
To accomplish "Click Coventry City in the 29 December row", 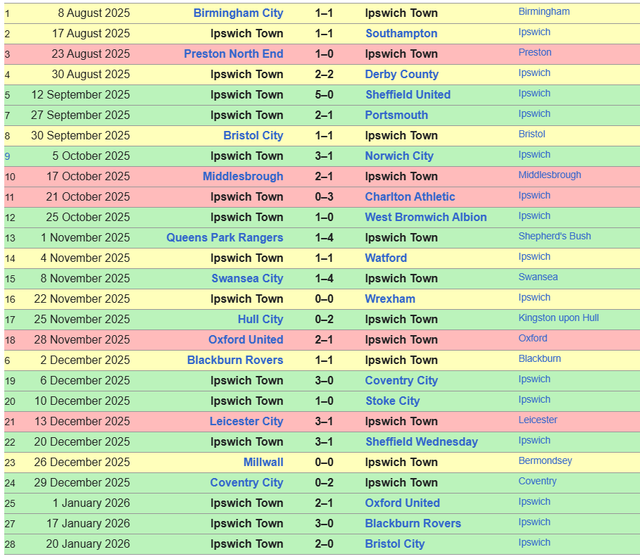I will coord(247,482).
